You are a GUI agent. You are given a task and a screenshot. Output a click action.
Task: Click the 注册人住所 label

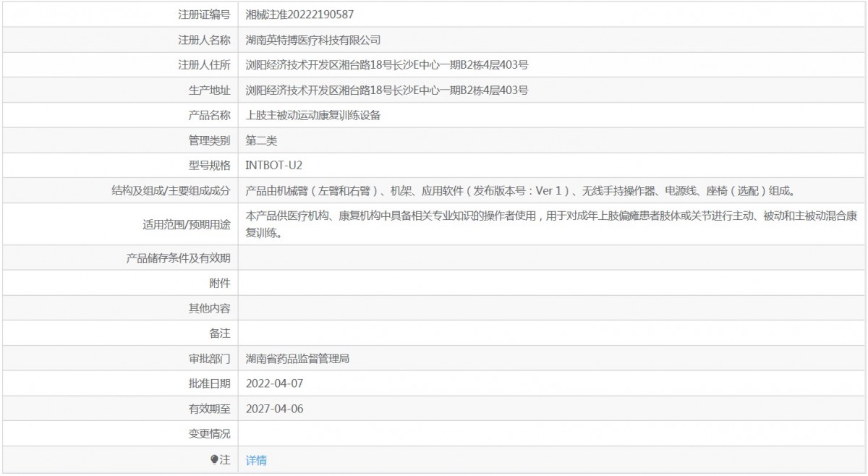tap(204, 65)
